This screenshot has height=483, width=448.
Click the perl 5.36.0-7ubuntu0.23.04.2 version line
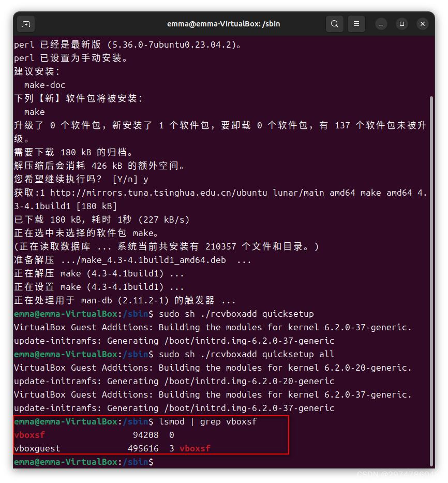coord(127,45)
